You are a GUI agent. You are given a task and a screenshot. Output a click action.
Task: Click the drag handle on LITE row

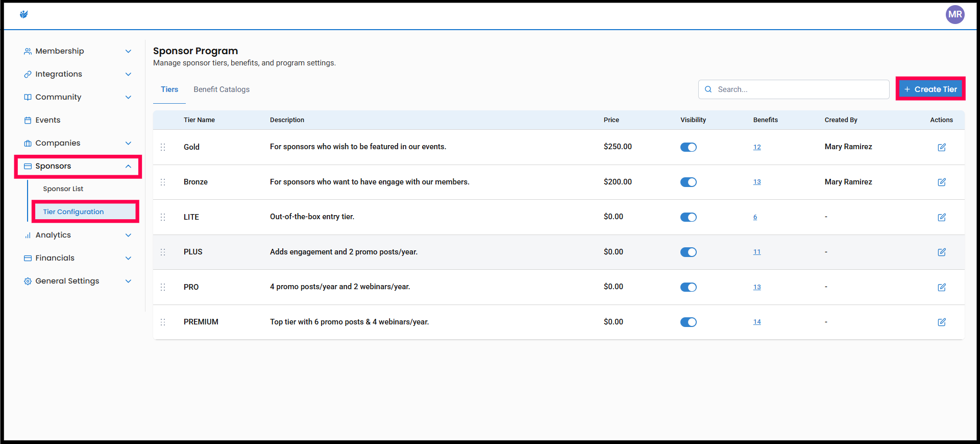click(163, 217)
